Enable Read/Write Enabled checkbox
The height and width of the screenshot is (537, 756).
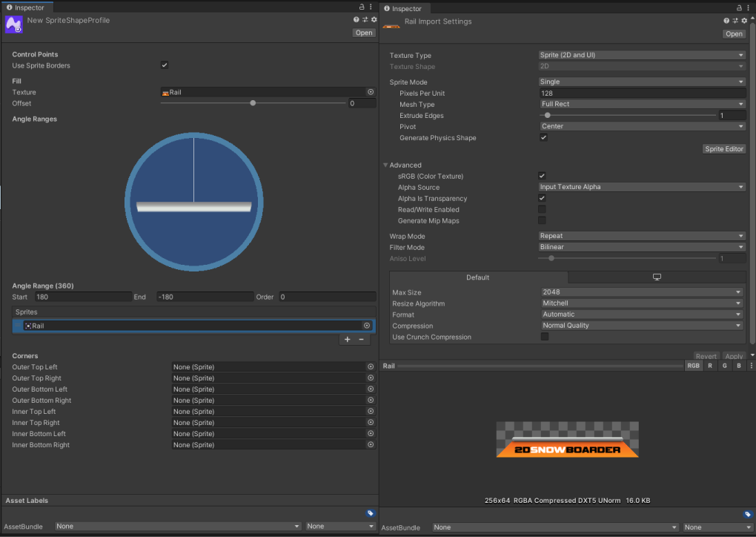[x=542, y=210]
